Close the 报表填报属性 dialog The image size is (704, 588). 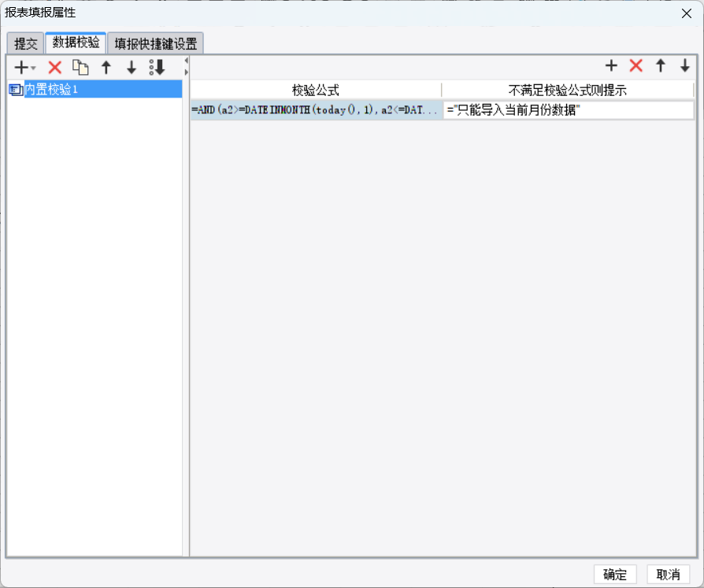point(687,13)
